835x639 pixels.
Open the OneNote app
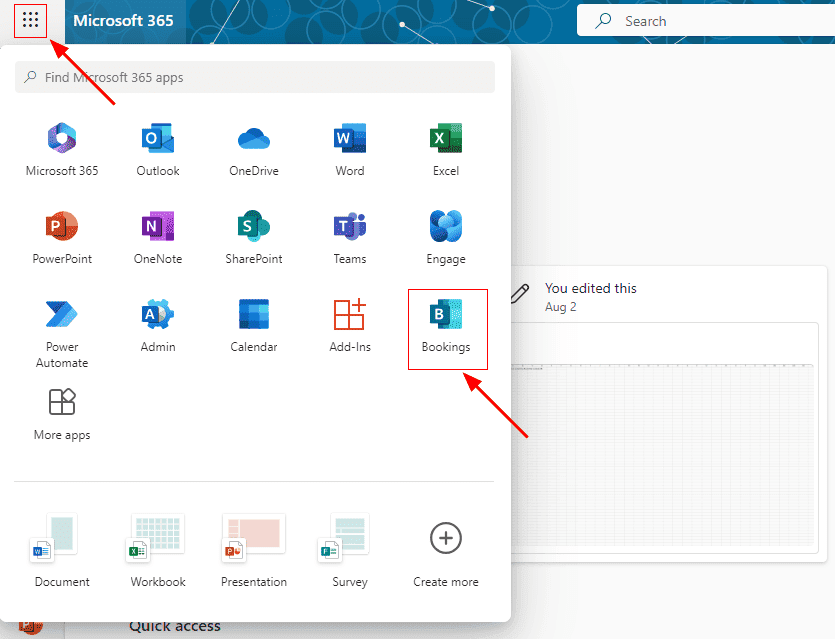[158, 238]
